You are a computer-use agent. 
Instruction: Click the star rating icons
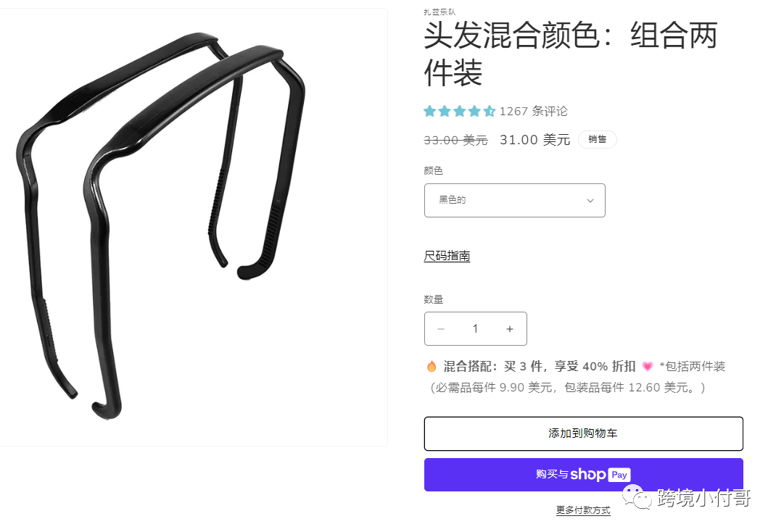[x=459, y=111]
